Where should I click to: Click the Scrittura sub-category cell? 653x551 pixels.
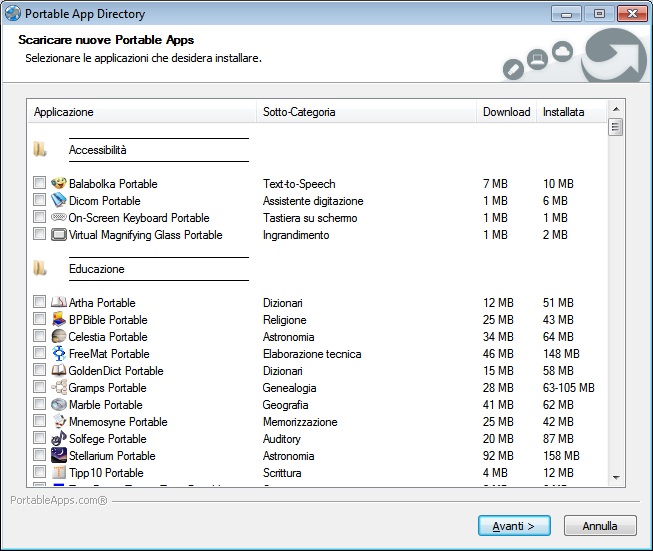click(x=282, y=473)
